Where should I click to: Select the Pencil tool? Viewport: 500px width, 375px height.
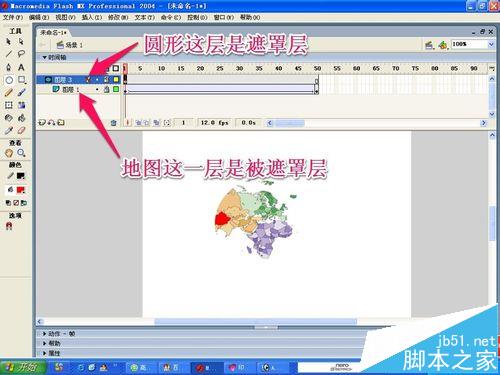click(9, 92)
